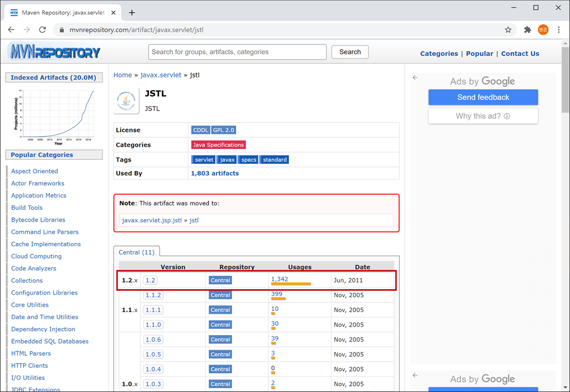Open the Build Tools category
570x392 pixels.
click(x=27, y=207)
